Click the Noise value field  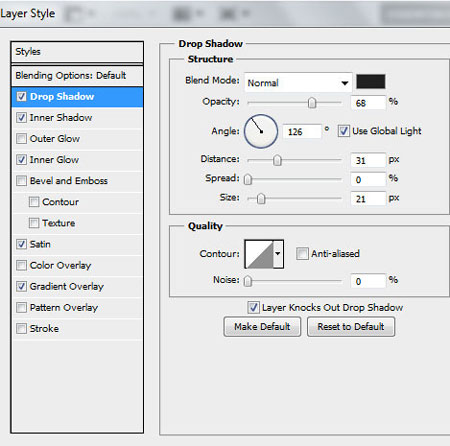[x=368, y=281]
